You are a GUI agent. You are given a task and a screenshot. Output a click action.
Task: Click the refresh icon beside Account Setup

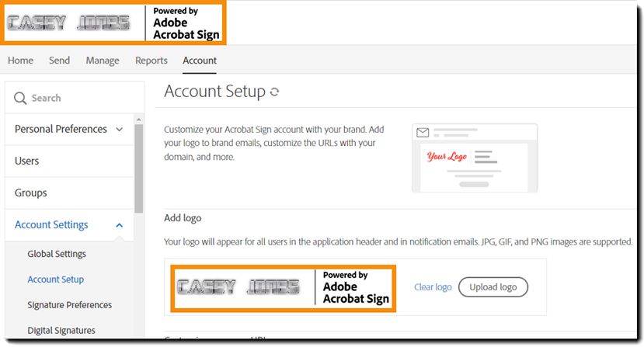tap(274, 92)
